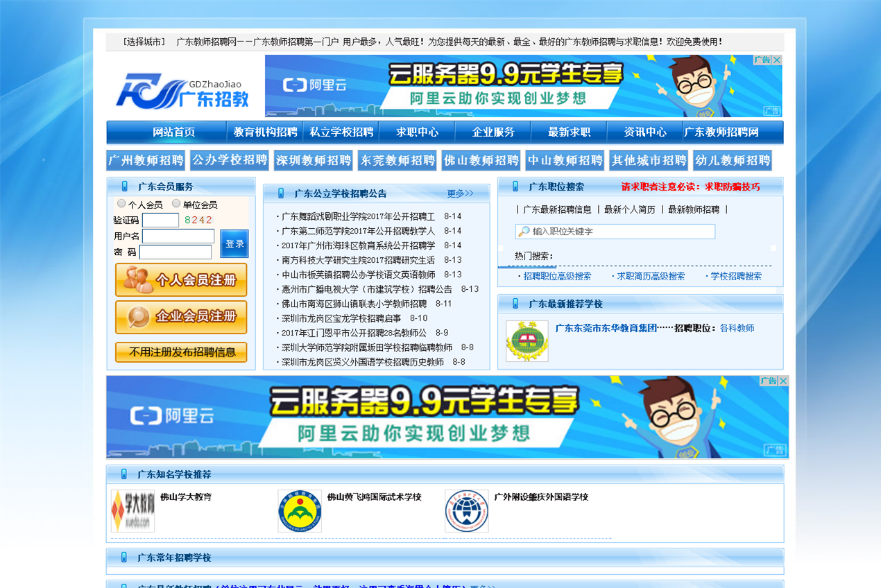Image resolution: width=881 pixels, height=588 pixels.
Task: Click the 广州教师招聘 button
Action: [x=146, y=160]
